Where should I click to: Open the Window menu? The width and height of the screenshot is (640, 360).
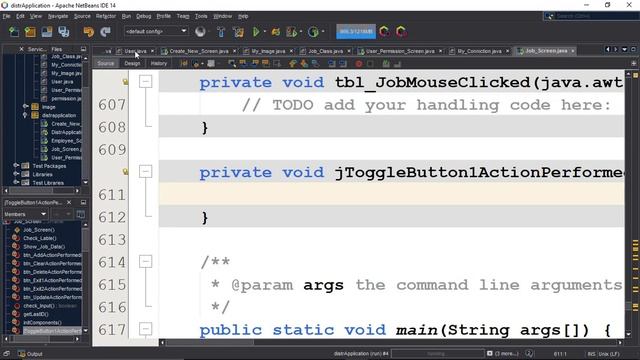click(x=222, y=16)
